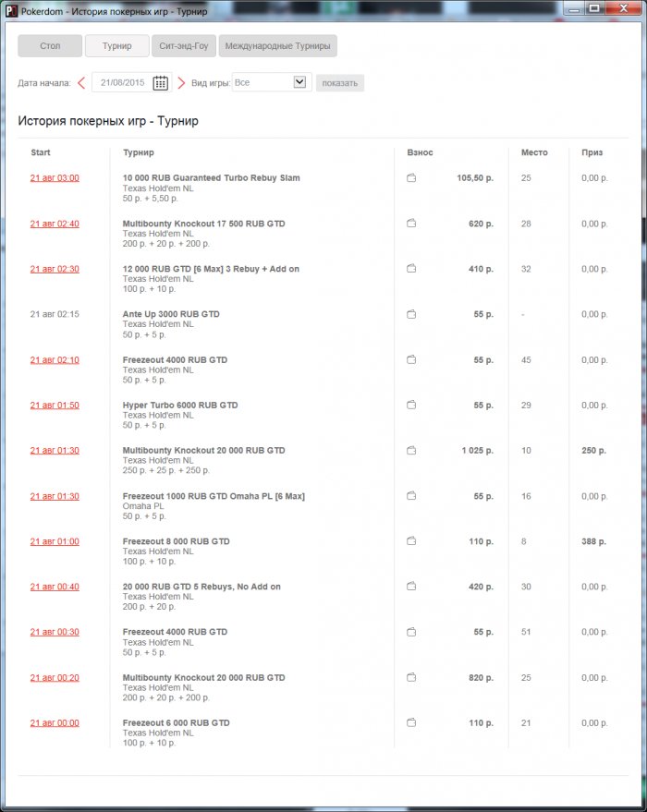Follow the 21 авг 00:00 start link
Viewport: 647px width, 812px height.
pyautogui.click(x=55, y=722)
